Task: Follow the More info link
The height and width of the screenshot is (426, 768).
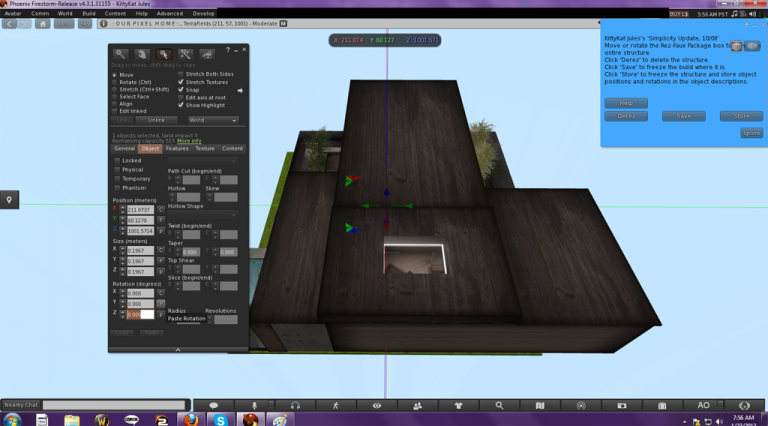Action: click(x=189, y=141)
